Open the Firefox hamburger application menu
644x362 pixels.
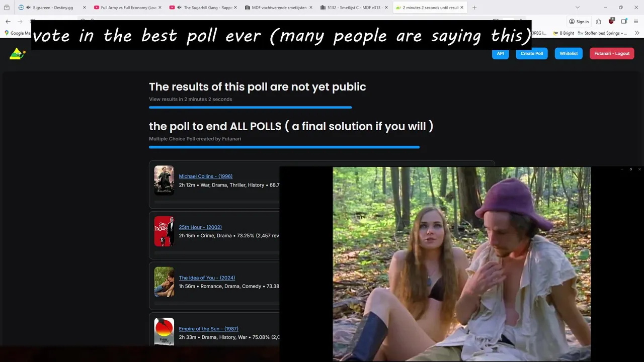point(636,22)
